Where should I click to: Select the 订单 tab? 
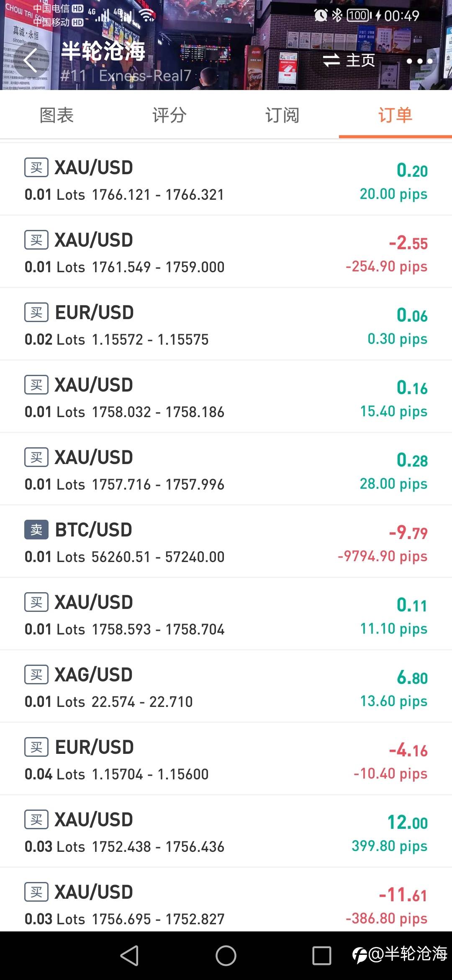point(395,115)
